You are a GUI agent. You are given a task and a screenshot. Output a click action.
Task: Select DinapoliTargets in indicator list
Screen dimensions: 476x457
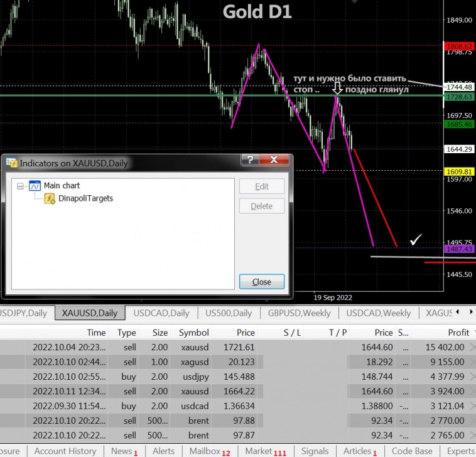pos(85,198)
